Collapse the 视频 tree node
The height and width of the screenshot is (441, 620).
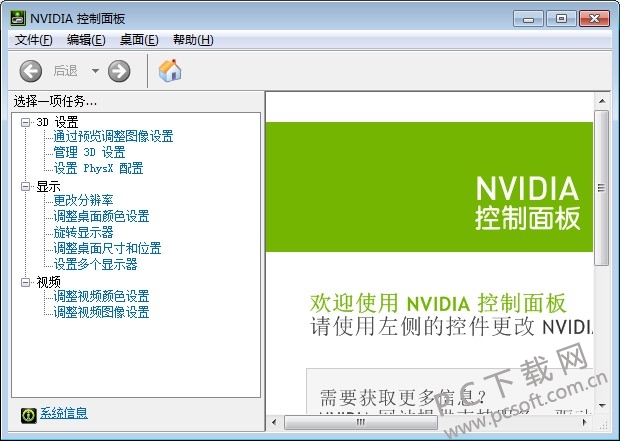[25, 282]
